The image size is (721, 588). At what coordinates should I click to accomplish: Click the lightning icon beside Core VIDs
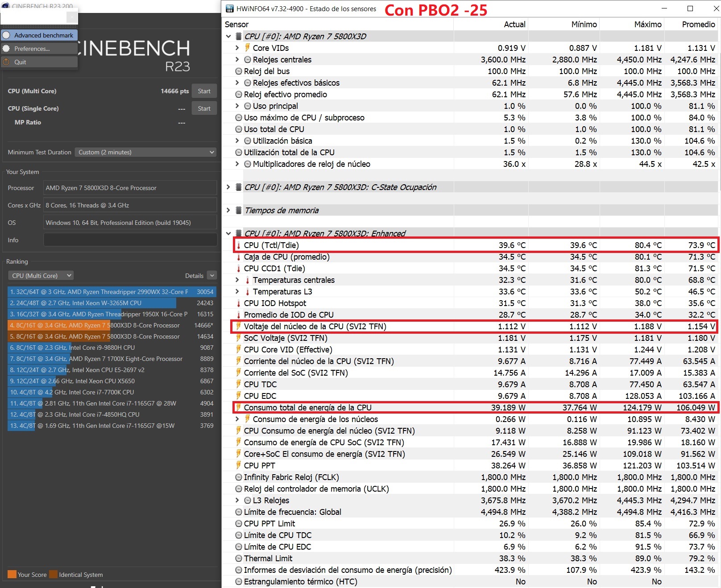coord(247,48)
